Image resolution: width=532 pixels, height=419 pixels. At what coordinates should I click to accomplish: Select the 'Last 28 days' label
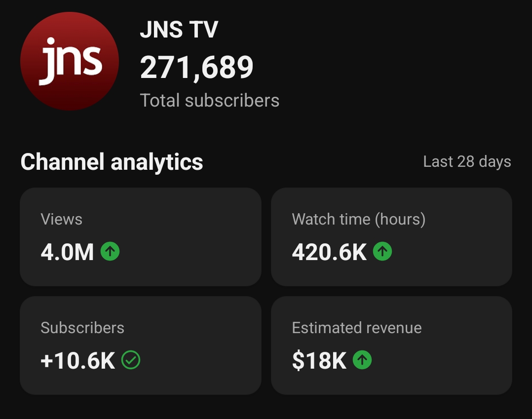click(x=467, y=161)
